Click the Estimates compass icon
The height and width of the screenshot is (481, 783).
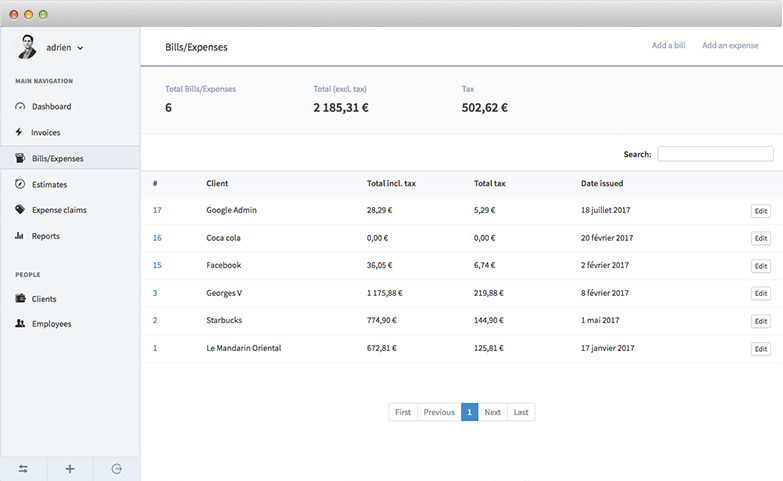click(x=20, y=184)
